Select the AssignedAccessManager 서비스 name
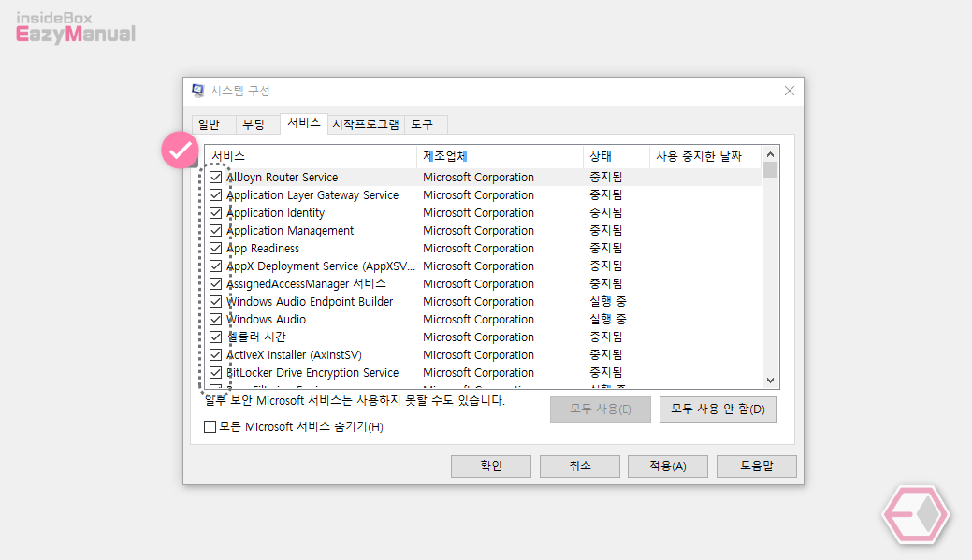Viewport: 972px width, 560px height. 306,284
